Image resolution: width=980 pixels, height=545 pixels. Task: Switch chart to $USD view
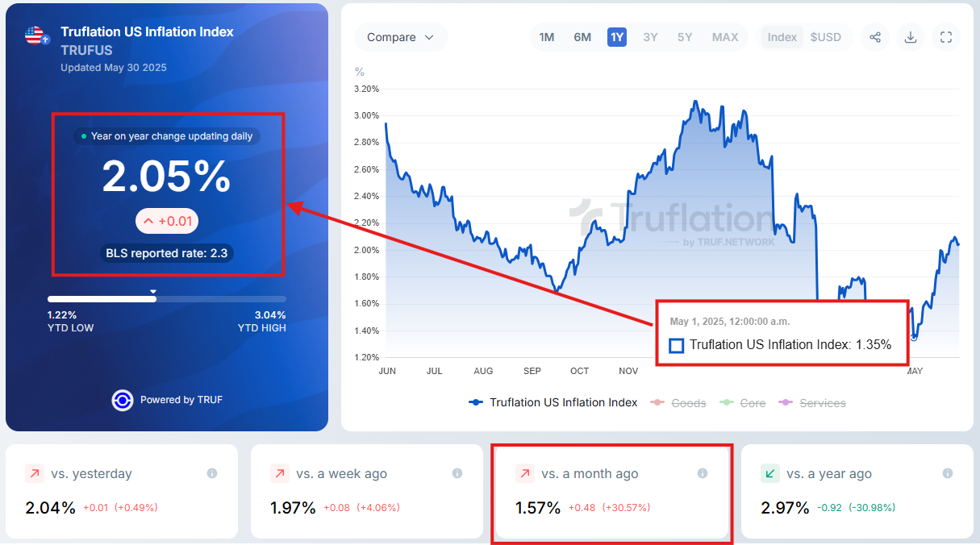[x=825, y=37]
